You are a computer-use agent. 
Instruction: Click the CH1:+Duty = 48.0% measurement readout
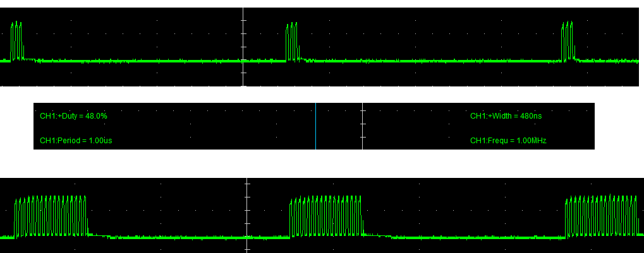(x=73, y=116)
